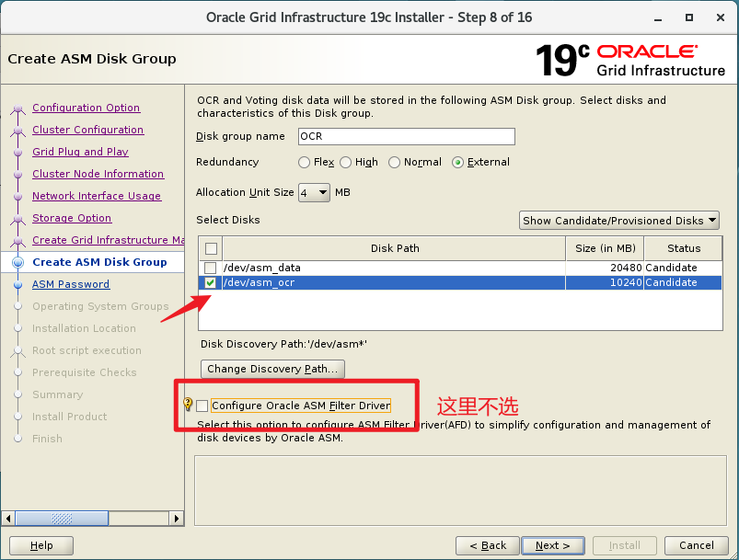The width and height of the screenshot is (739, 560).
Task: Click the current step indicator for Create ASM Disk Group
Action: tap(17, 262)
